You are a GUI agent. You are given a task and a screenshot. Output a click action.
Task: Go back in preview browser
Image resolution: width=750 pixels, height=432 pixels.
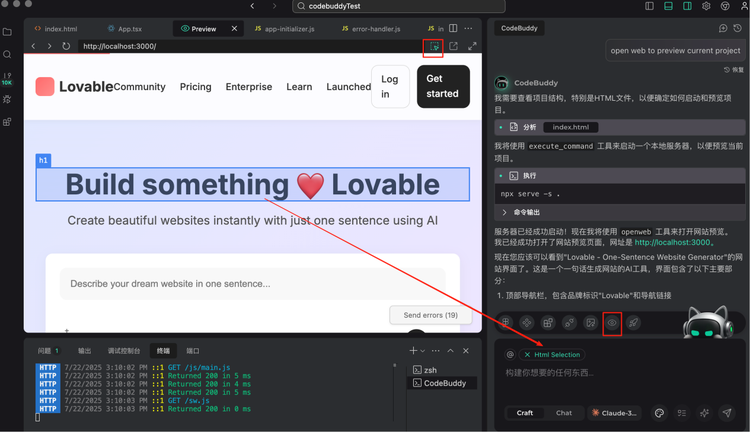coord(33,46)
